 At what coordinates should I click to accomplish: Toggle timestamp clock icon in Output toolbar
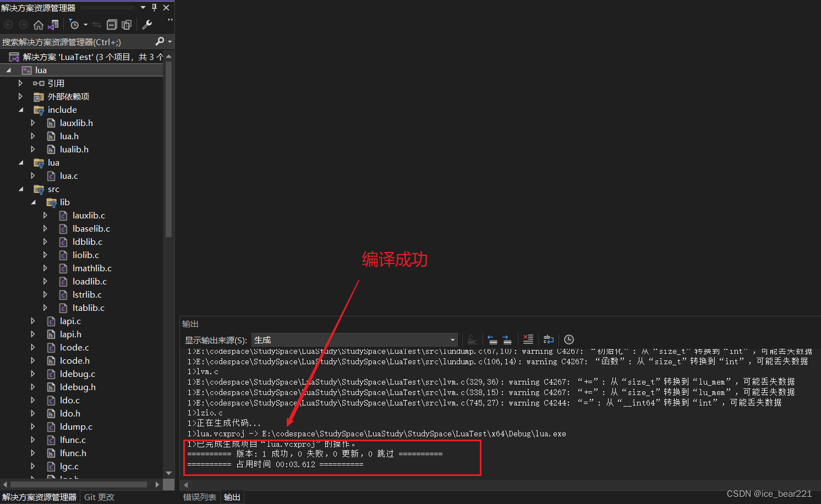pyautogui.click(x=569, y=339)
